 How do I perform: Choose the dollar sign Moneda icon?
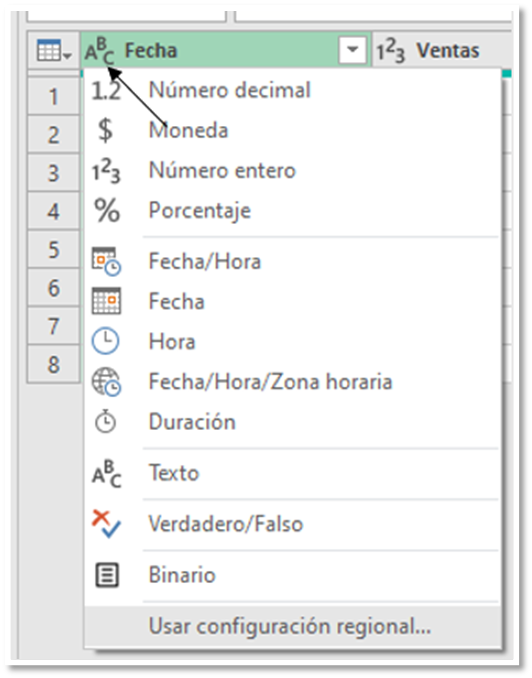[x=106, y=130]
